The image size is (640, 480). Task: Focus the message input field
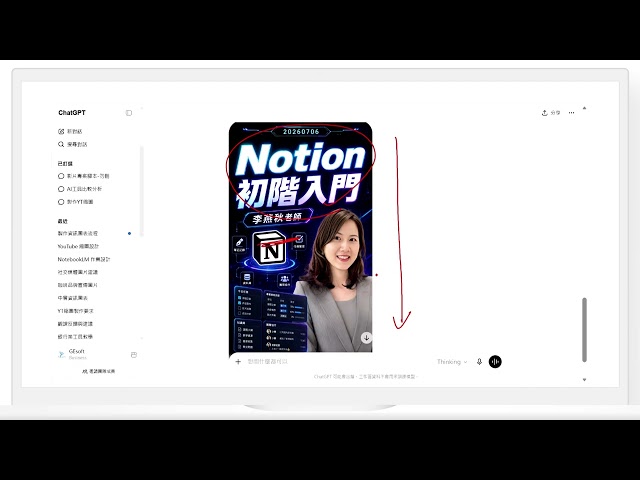pos(339,362)
